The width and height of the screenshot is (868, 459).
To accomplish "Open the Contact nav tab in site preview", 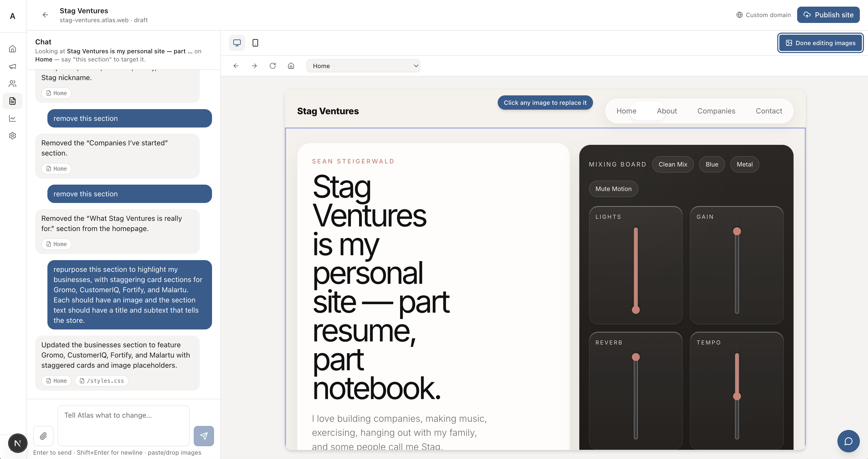I will click(x=769, y=111).
